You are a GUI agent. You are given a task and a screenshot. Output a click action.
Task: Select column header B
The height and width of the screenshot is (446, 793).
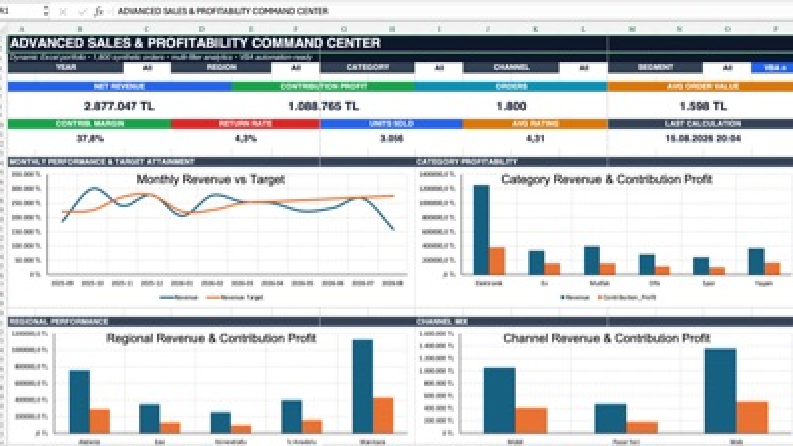80,29
